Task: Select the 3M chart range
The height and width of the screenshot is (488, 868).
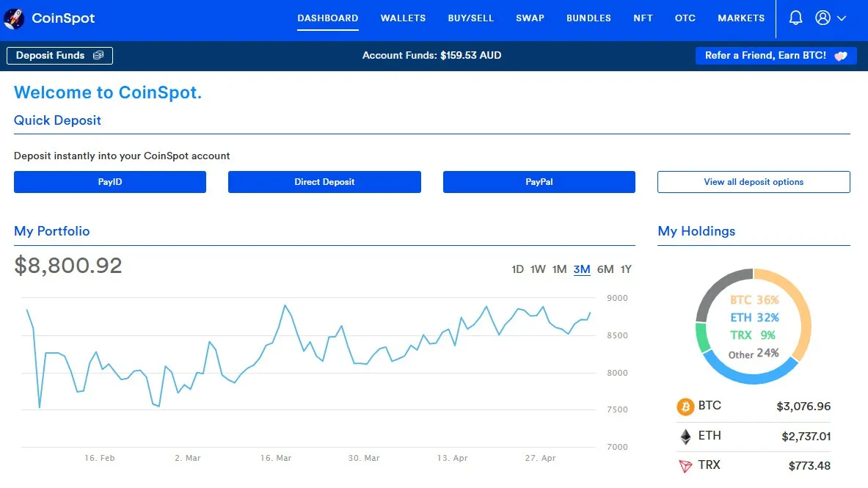Action: click(x=582, y=269)
